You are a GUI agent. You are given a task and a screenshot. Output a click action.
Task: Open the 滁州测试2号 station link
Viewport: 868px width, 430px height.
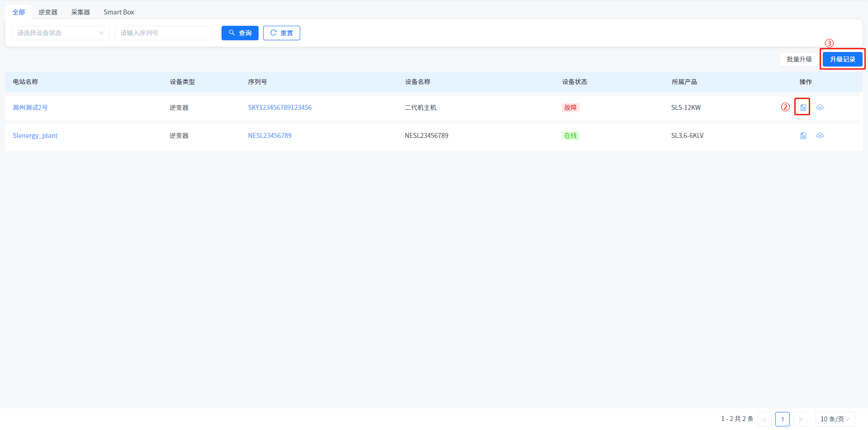pos(30,108)
